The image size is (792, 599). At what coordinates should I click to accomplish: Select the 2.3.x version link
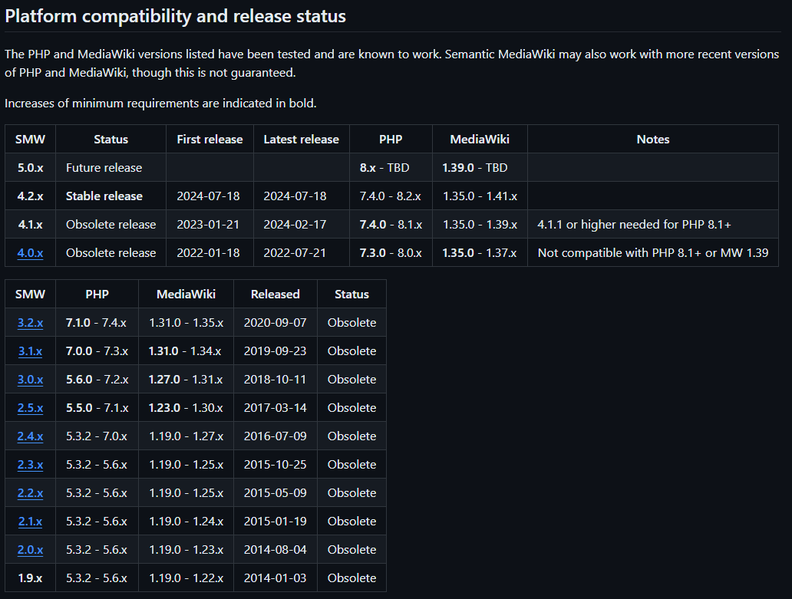30,464
